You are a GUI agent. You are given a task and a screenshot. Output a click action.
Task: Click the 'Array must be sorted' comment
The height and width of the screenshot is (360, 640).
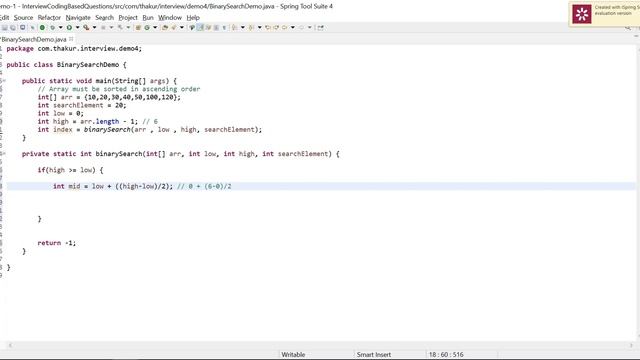[x=119, y=89]
